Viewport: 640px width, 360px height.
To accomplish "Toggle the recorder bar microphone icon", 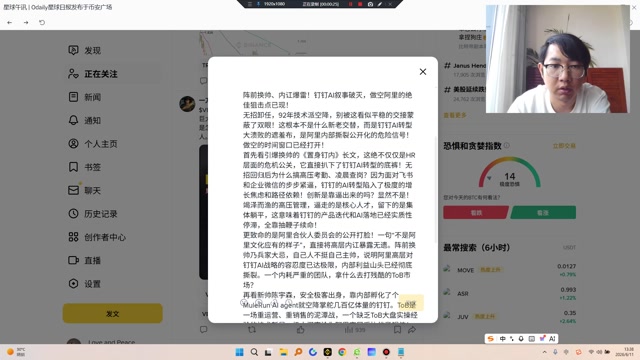I will [258, 4].
